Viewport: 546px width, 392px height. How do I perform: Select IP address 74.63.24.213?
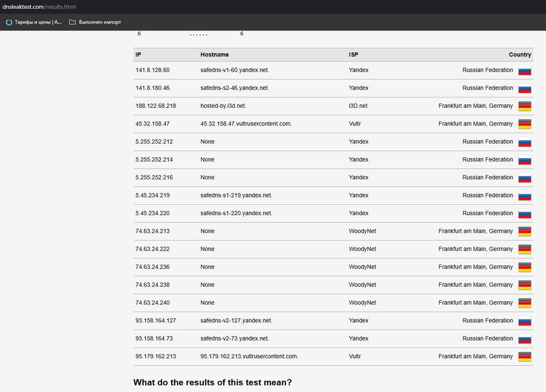tap(153, 231)
